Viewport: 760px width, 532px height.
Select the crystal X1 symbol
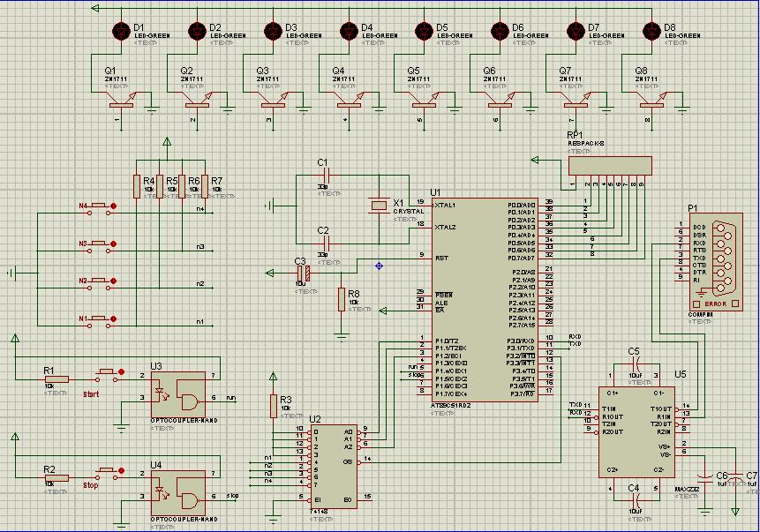tap(379, 206)
